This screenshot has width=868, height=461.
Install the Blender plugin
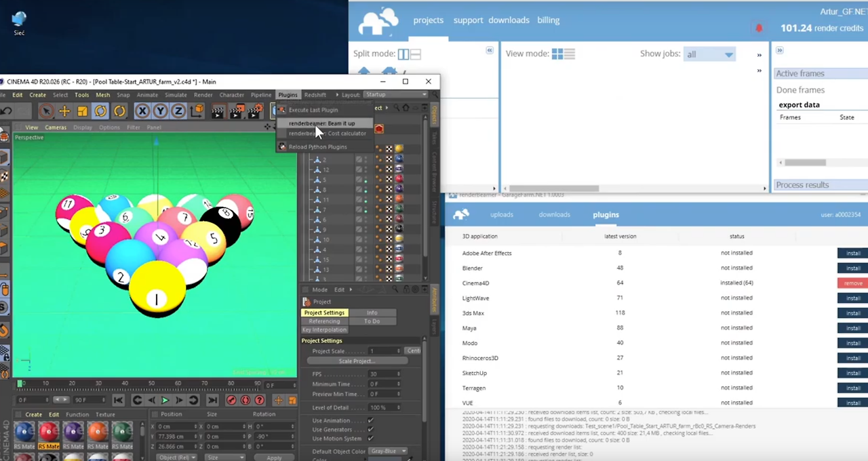tap(852, 268)
